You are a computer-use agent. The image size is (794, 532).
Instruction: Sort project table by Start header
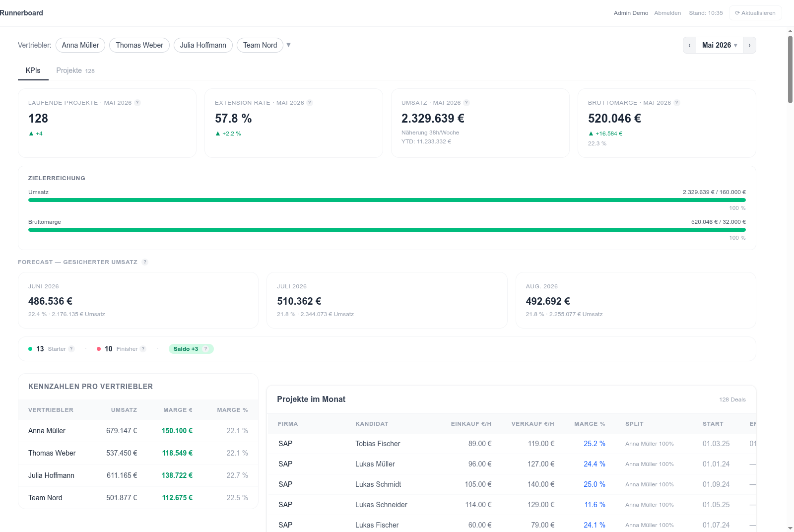pos(713,424)
